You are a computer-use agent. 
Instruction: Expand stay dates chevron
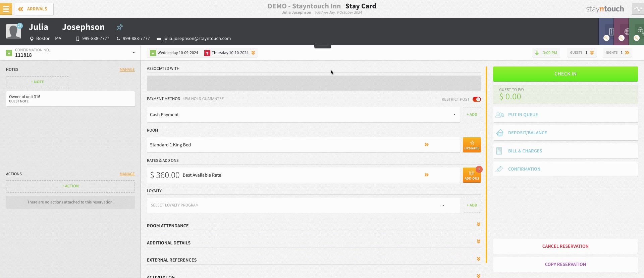click(253, 53)
